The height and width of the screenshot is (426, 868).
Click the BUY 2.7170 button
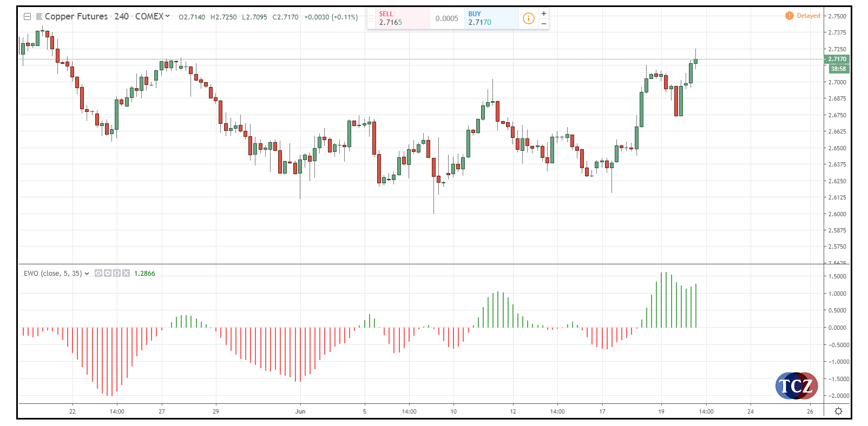[x=491, y=18]
